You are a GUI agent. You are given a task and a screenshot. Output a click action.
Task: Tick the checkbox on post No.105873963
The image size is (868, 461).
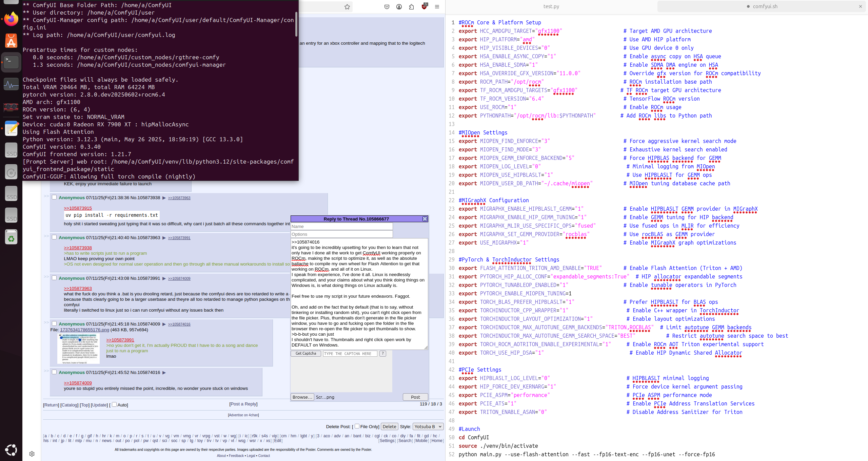point(54,237)
